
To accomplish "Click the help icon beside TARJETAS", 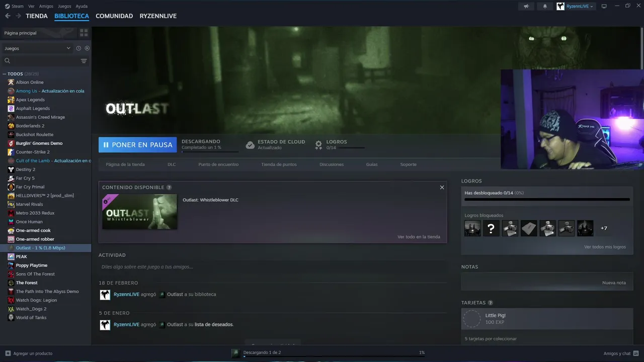I will (x=491, y=303).
